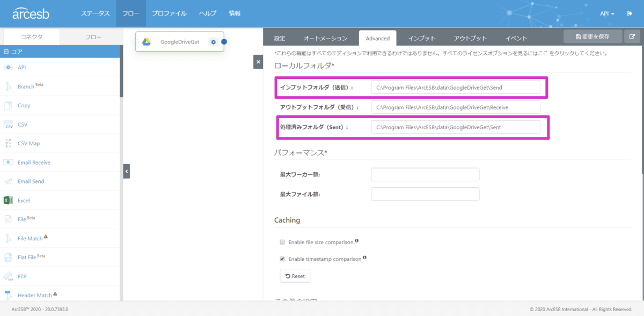The image size is (644, 316).
Task: Disable timestamp comparison checkbox
Action: [282, 259]
